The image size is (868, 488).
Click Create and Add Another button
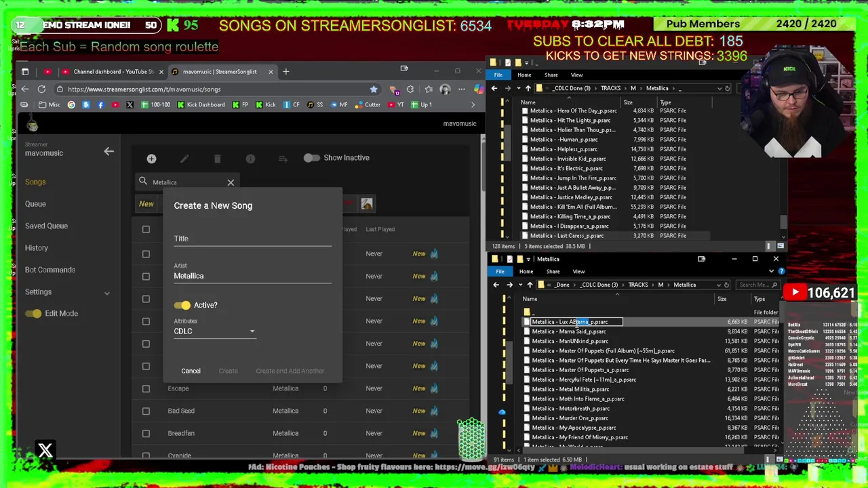tap(290, 371)
